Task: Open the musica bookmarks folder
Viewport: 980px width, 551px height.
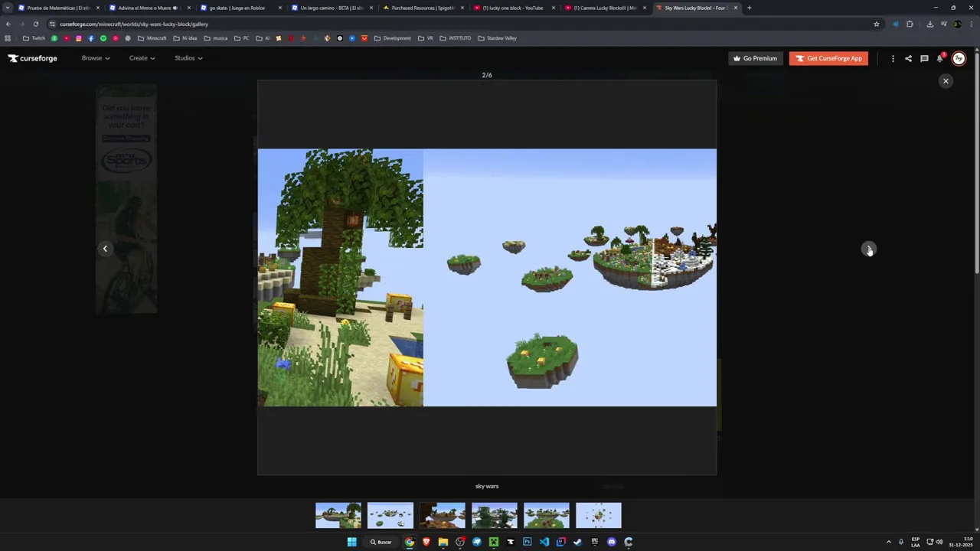Action: (216, 38)
